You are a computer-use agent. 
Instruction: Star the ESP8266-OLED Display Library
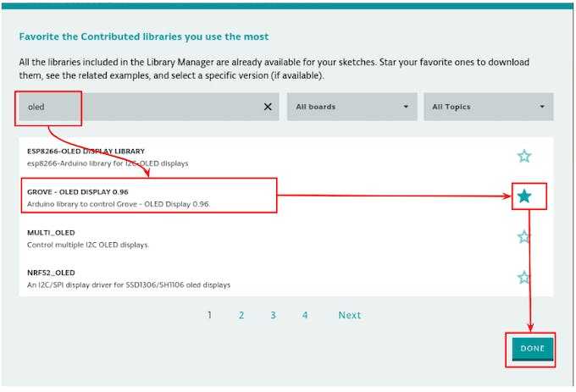point(524,156)
